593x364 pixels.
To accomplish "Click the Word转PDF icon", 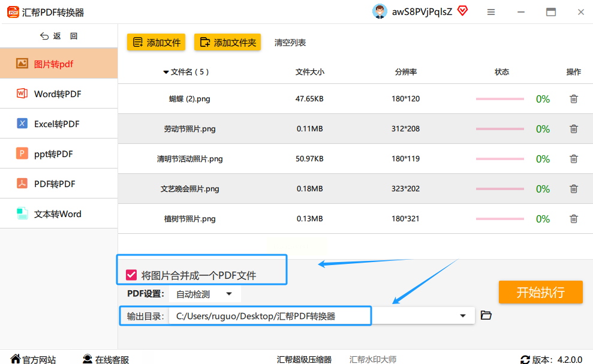I will click(22, 94).
